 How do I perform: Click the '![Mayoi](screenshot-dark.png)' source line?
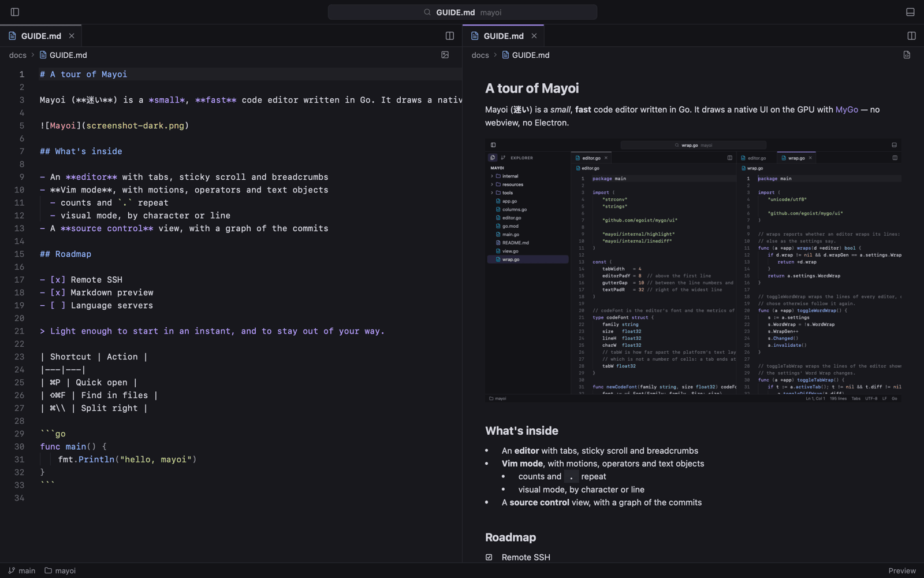point(114,125)
